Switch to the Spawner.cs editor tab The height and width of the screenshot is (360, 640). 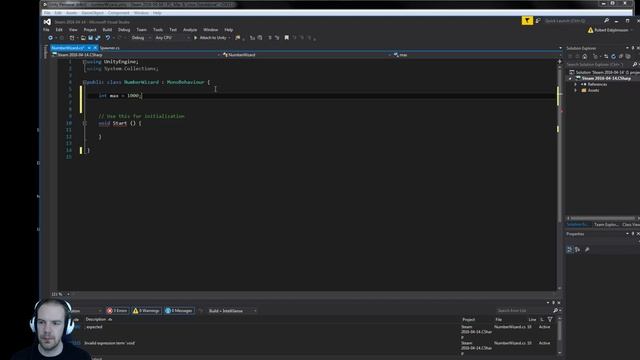(110, 48)
